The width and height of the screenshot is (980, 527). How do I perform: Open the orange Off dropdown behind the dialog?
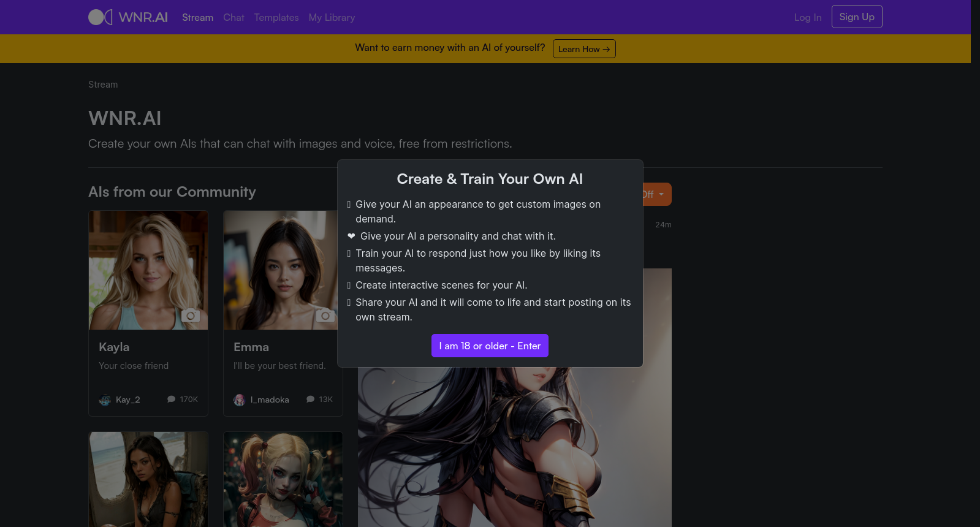(x=657, y=194)
